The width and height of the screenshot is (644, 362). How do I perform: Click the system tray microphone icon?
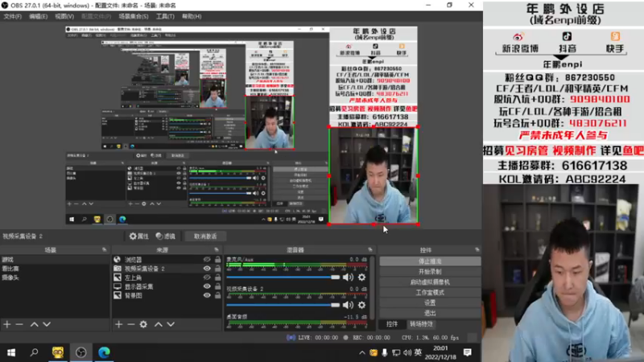pos(385,352)
